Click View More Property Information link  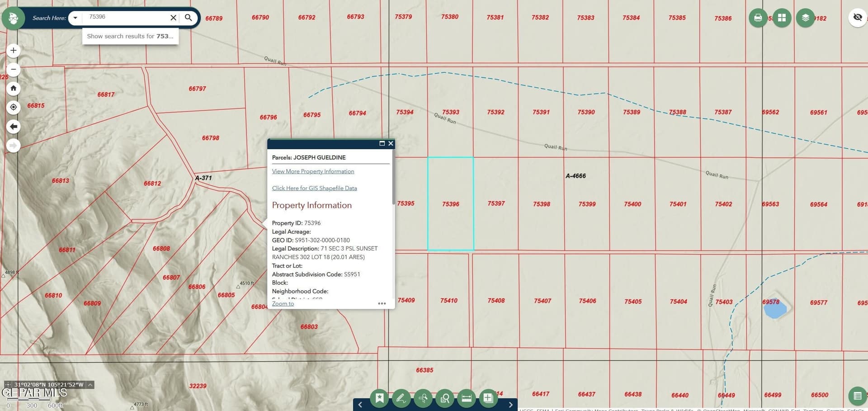click(x=313, y=171)
